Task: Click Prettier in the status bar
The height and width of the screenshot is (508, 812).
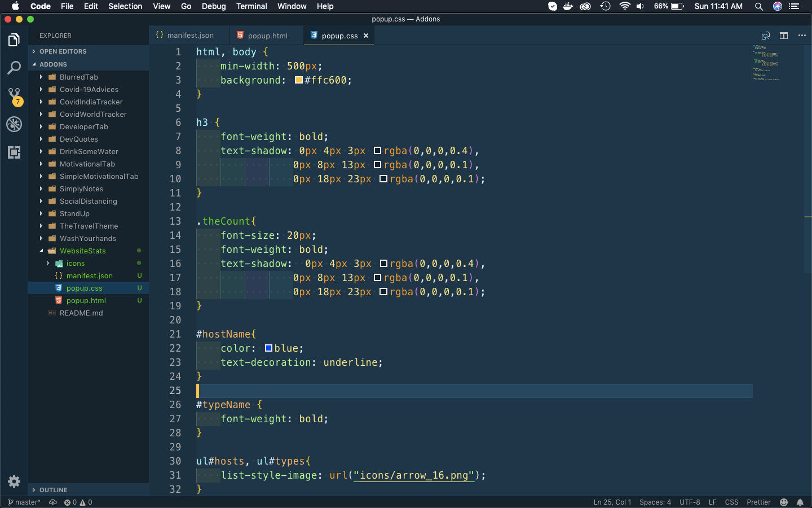Action: pyautogui.click(x=758, y=502)
